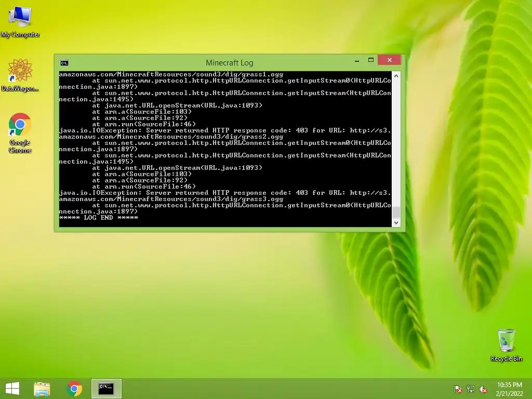Click the '***** LOG END *****' line
Viewport: 532px width, 399px height.
[x=98, y=218]
